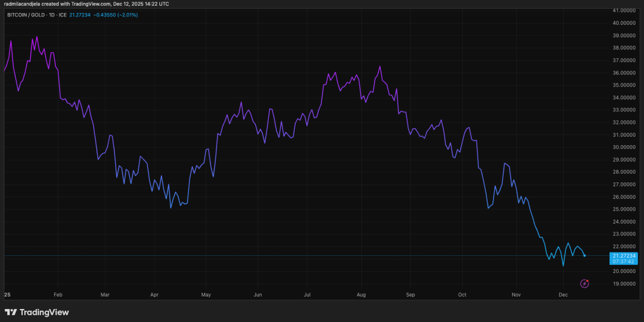Click the Jul label on time axis
This screenshot has height=322, width=644.
308,295
